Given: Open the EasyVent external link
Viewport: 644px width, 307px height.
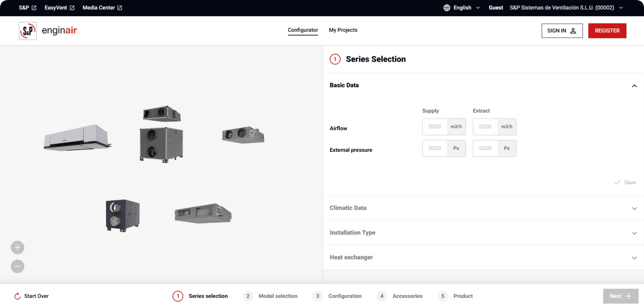Looking at the screenshot, I should tap(59, 8).
